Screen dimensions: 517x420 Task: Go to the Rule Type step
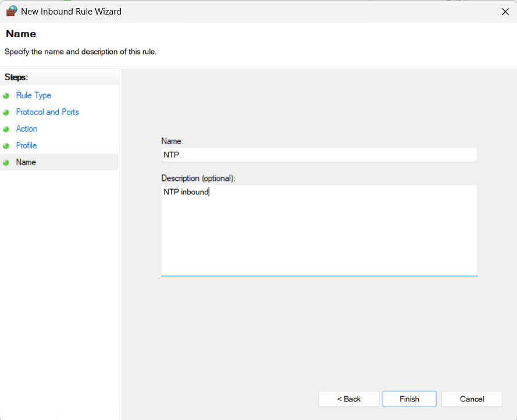click(34, 95)
